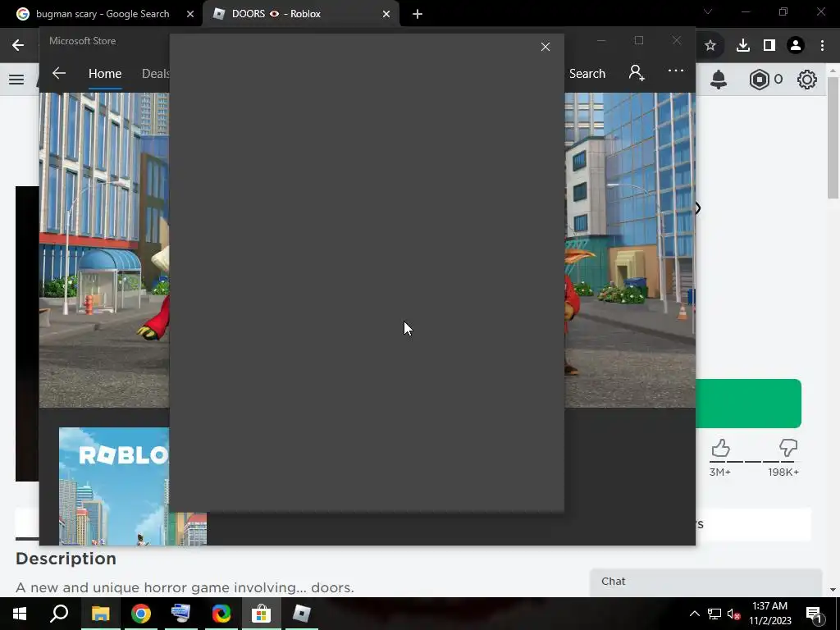Open File Explorer from taskbar
The height and width of the screenshot is (630, 840).
(100, 614)
